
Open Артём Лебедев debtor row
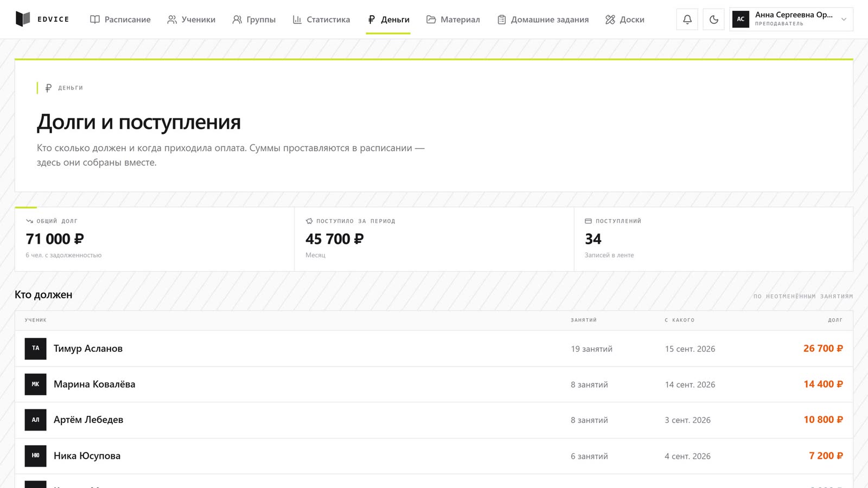(434, 420)
